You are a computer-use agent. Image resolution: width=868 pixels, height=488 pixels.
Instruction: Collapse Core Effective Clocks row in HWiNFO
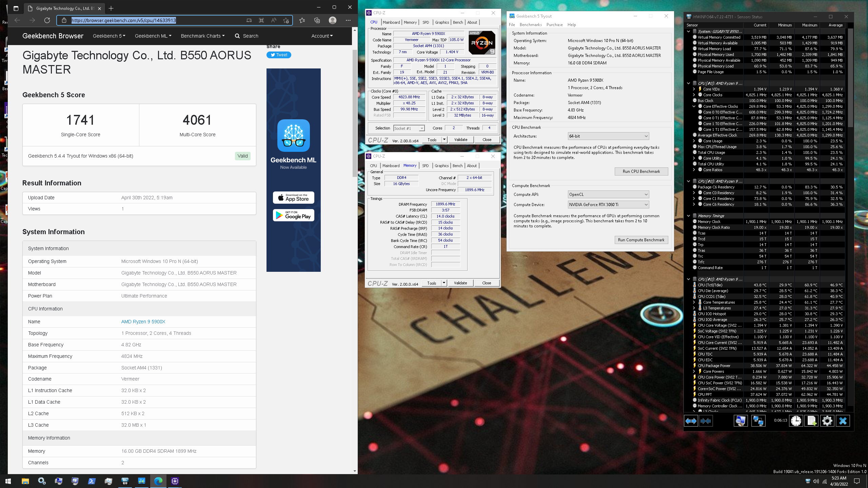pos(694,106)
